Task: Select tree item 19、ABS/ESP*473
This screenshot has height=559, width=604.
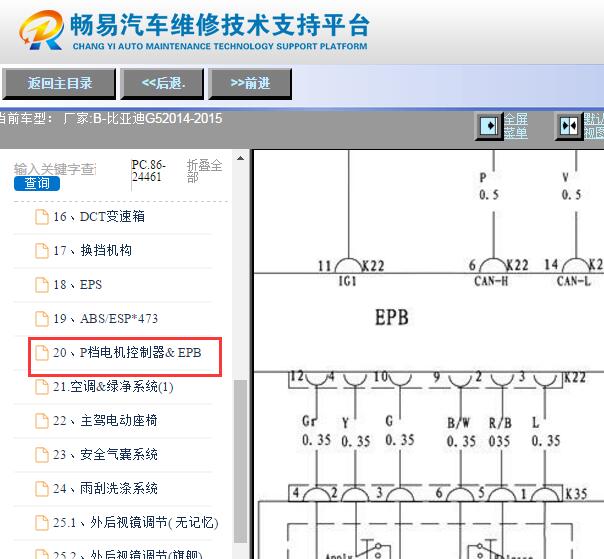Action: tap(106, 319)
